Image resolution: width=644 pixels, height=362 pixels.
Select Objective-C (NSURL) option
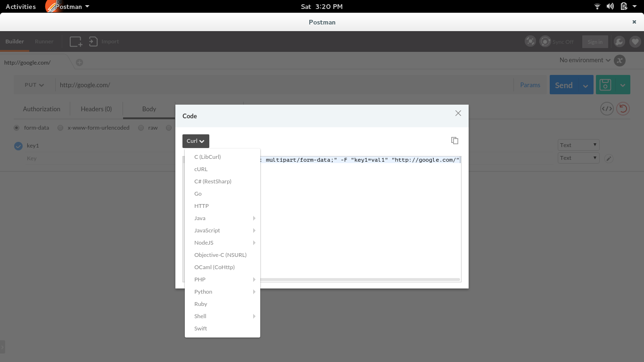click(x=223, y=255)
